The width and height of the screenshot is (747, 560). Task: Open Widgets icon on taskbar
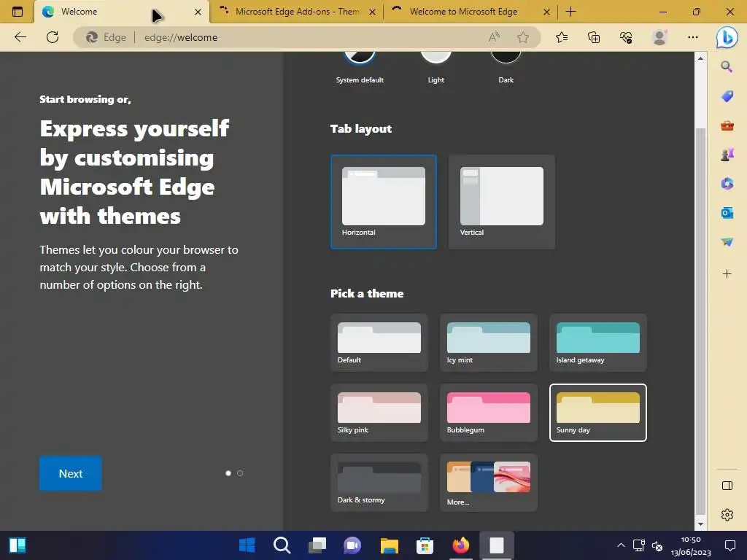click(18, 545)
